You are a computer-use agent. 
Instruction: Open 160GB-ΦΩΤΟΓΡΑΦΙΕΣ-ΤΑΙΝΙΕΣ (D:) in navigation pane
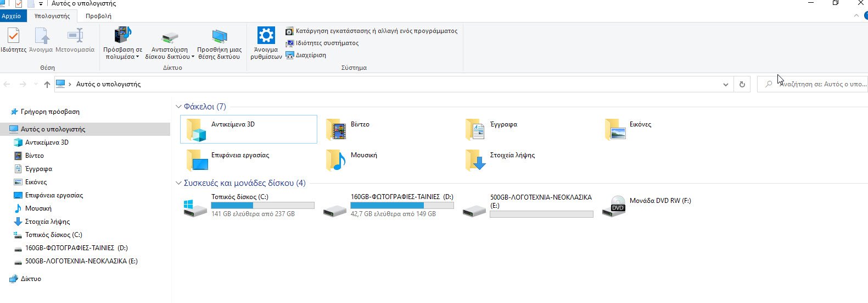click(x=76, y=248)
